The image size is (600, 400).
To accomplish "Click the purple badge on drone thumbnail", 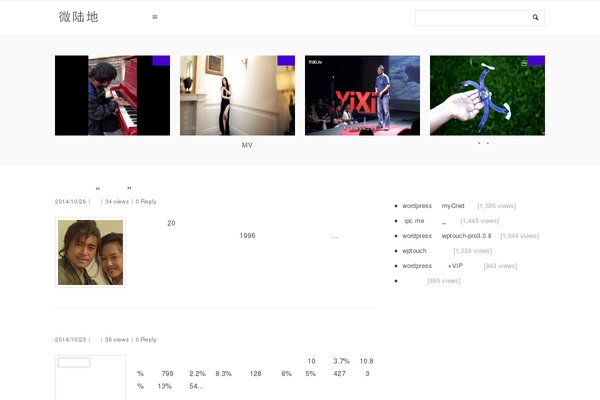I will point(536,60).
